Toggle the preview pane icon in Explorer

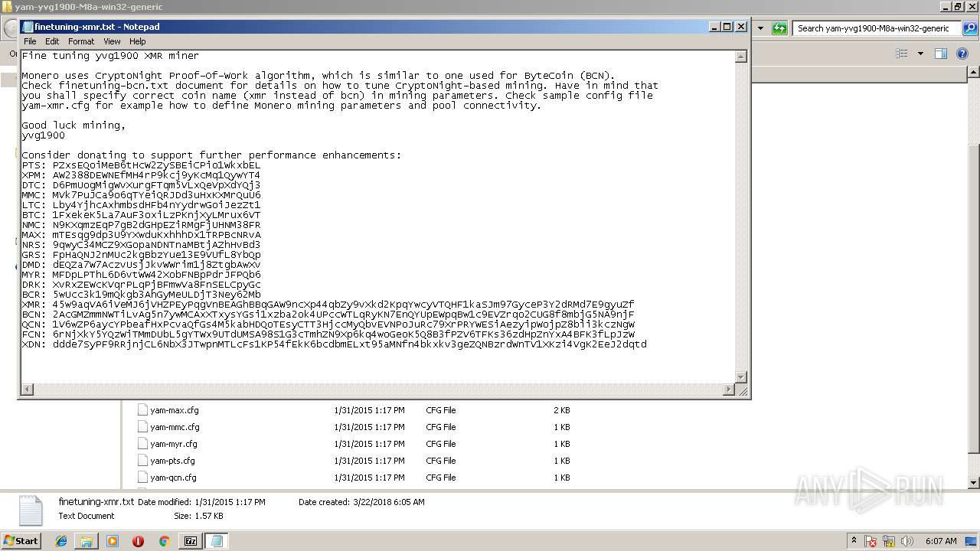(941, 54)
